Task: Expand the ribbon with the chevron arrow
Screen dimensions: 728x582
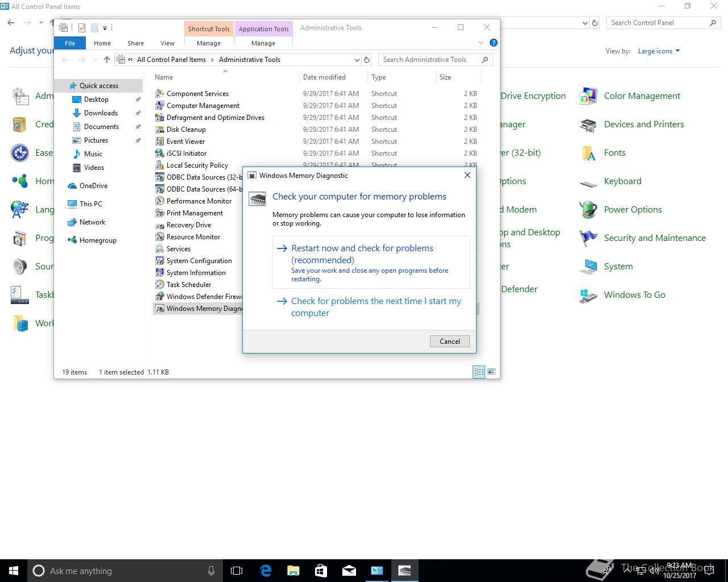Action: [x=481, y=43]
